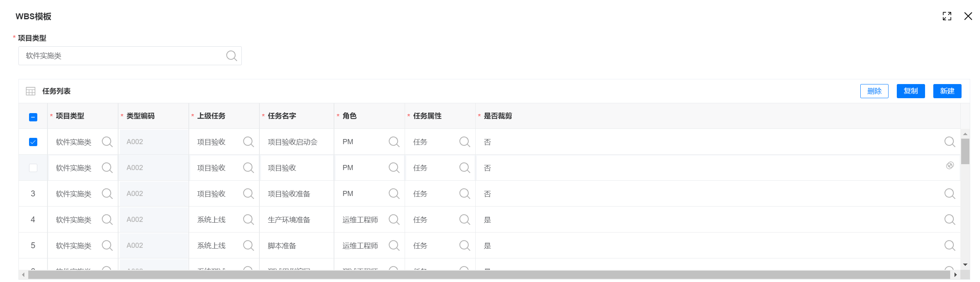Open 是否裁剪 lookup in 脚本准备 row
The width and height of the screenshot is (980, 282).
click(x=950, y=245)
